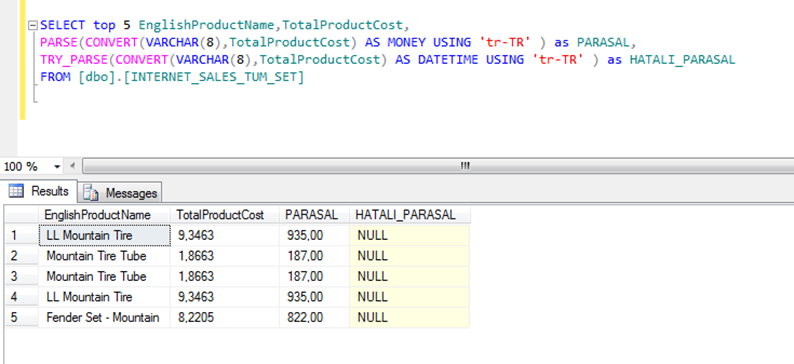Select row 5 header in results grid
Image resolution: width=794 pixels, height=364 pixels.
click(x=21, y=317)
